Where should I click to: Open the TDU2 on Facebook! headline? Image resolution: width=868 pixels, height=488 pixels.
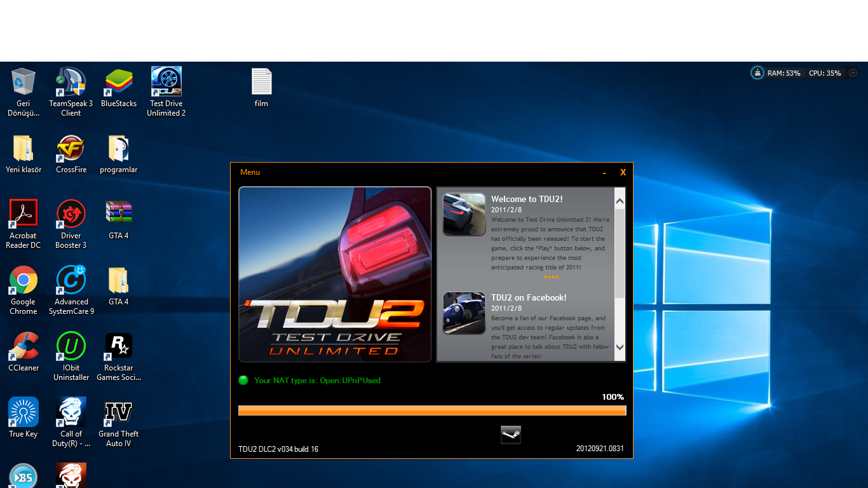529,297
